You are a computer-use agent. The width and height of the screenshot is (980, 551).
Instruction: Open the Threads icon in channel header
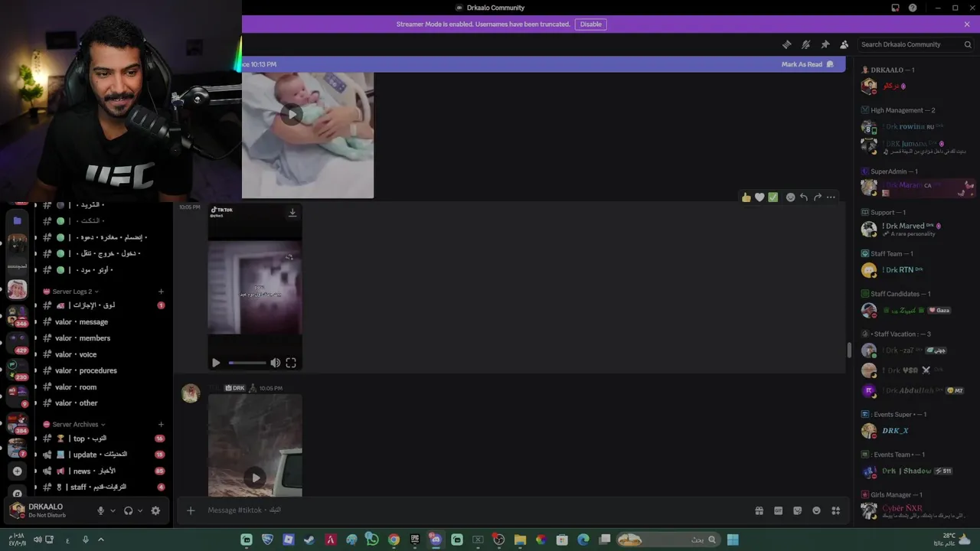point(786,44)
